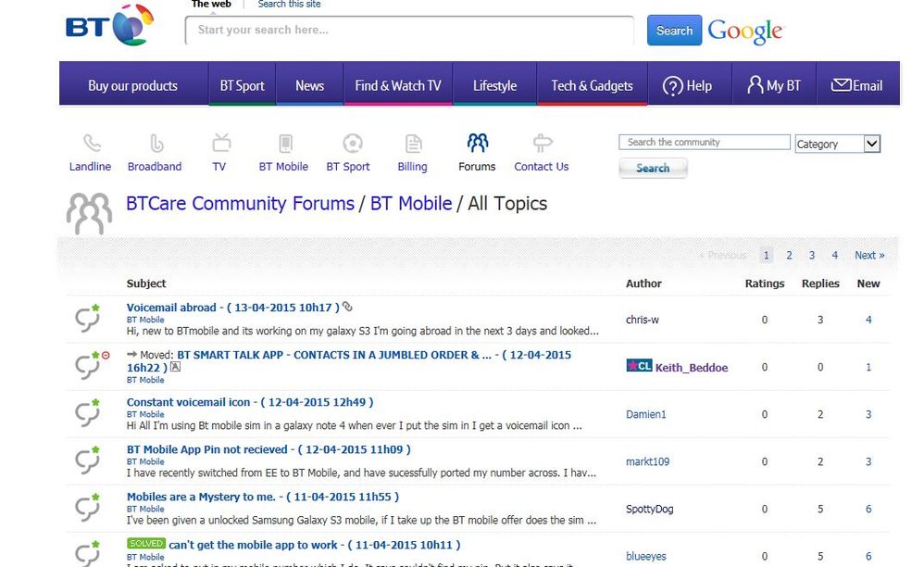Open the Landline phone icon

[92, 144]
